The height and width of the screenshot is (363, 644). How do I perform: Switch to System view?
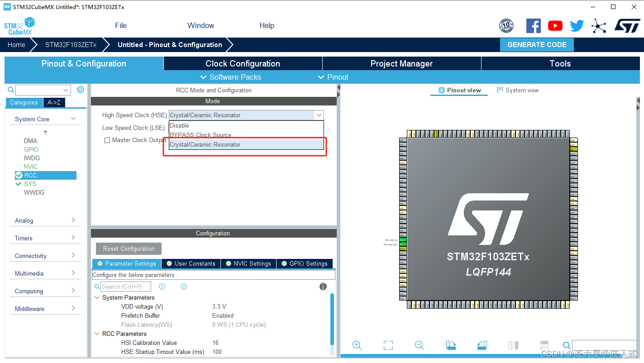click(518, 90)
